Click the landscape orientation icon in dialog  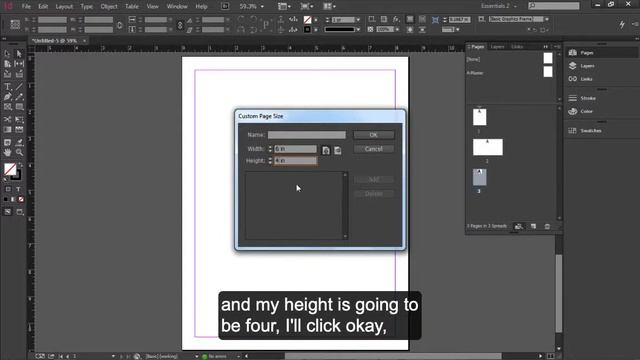point(338,151)
